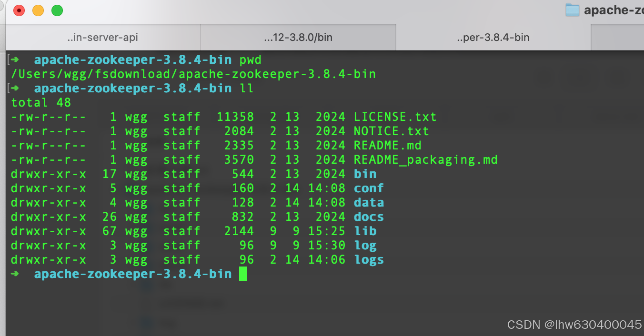Click the docs directory size 832
Viewport: 644px width, 336px height.
243,217
